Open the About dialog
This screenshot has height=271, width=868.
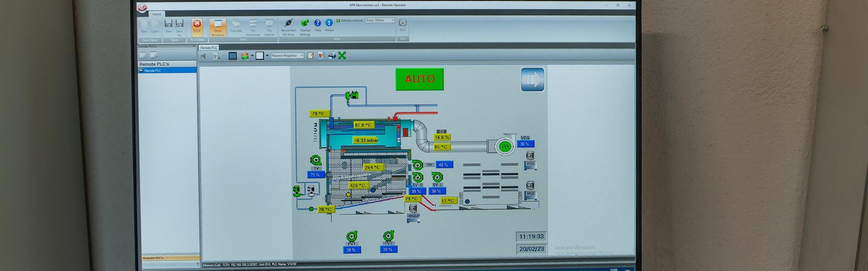click(329, 23)
